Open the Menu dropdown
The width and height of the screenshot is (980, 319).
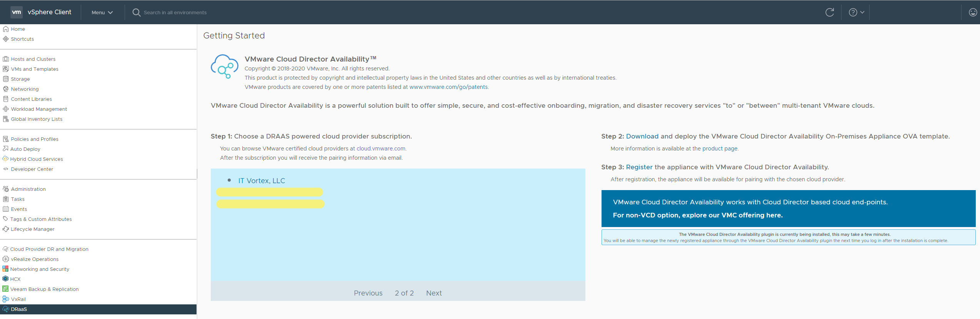coord(102,12)
